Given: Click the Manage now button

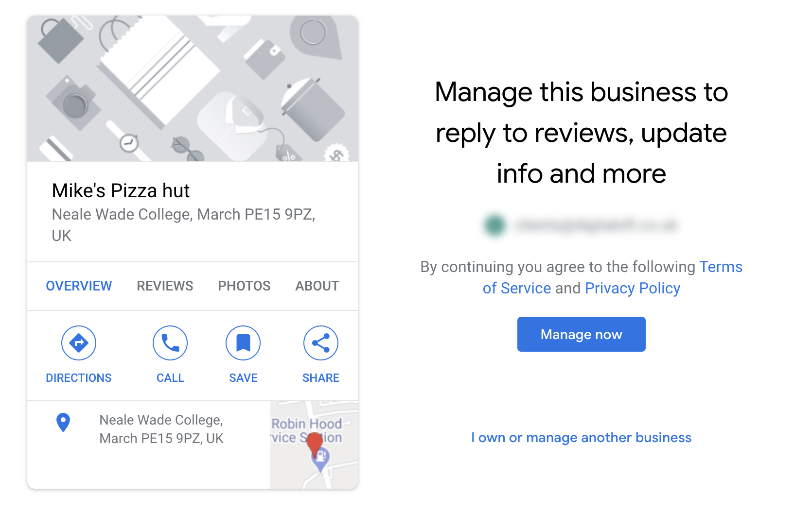Looking at the screenshot, I should pos(582,334).
